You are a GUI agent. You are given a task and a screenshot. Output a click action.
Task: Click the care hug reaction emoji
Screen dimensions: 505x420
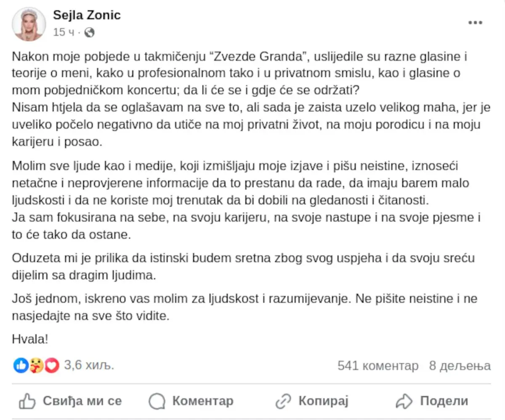click(x=36, y=365)
